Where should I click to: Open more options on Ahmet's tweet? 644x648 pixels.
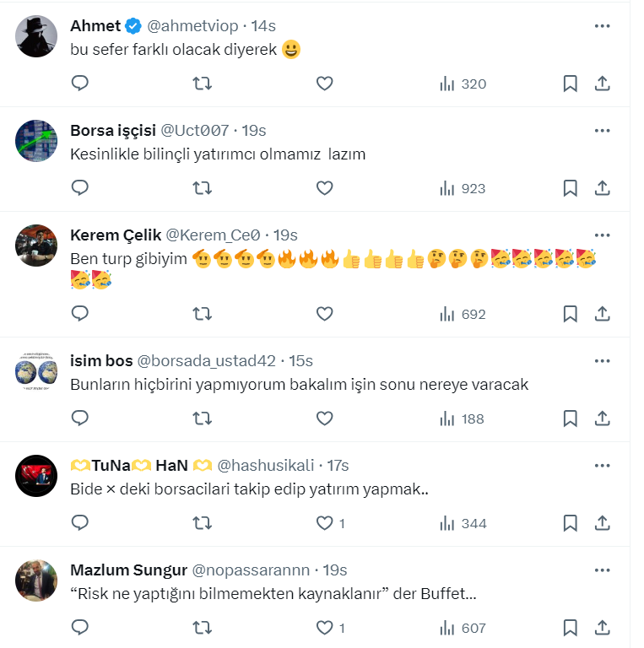coord(602,26)
